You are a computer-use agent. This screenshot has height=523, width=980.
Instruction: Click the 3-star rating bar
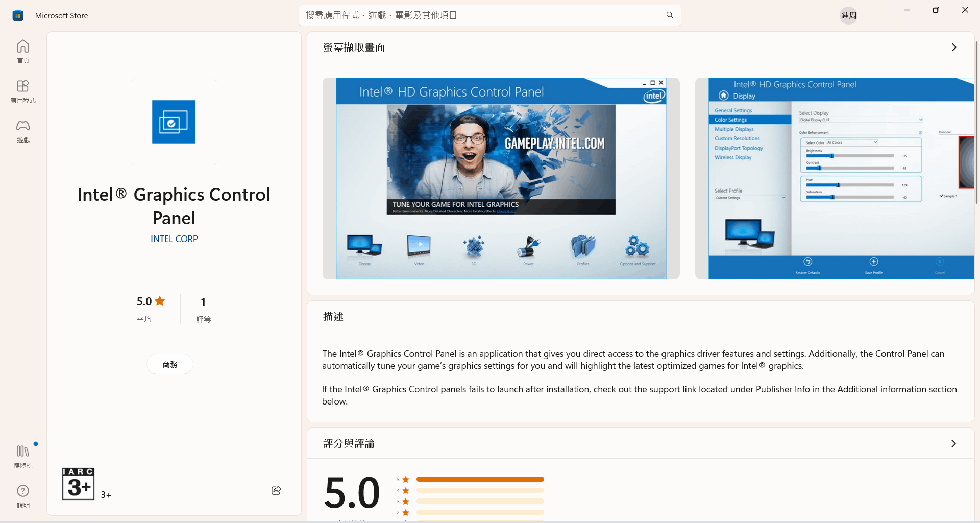(480, 501)
